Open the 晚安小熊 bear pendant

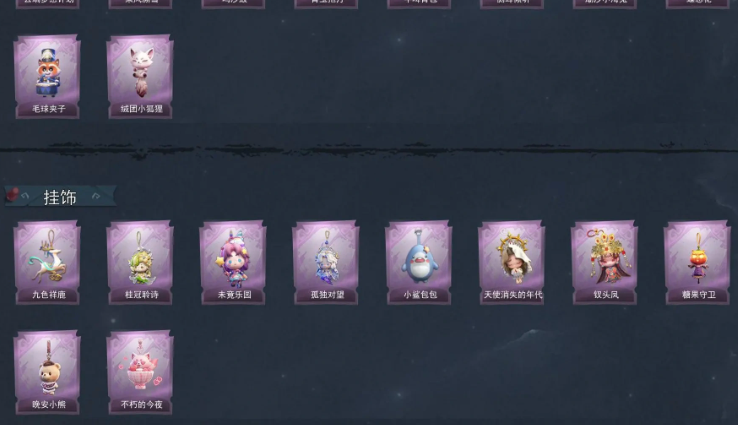coord(47,372)
